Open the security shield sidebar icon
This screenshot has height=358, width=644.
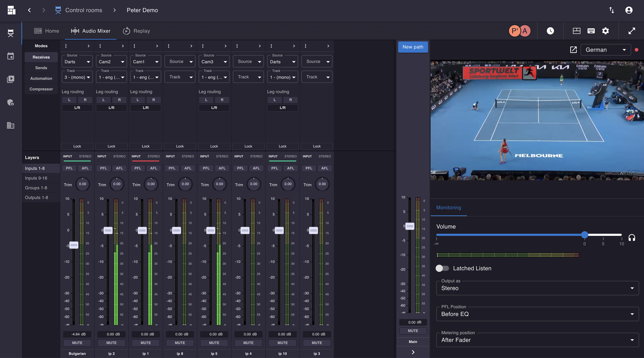coord(11,102)
